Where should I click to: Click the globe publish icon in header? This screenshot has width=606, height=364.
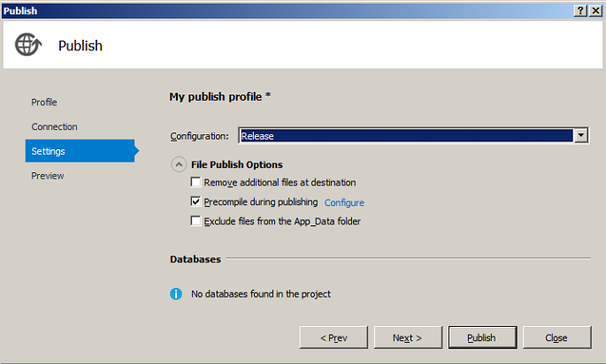point(29,44)
